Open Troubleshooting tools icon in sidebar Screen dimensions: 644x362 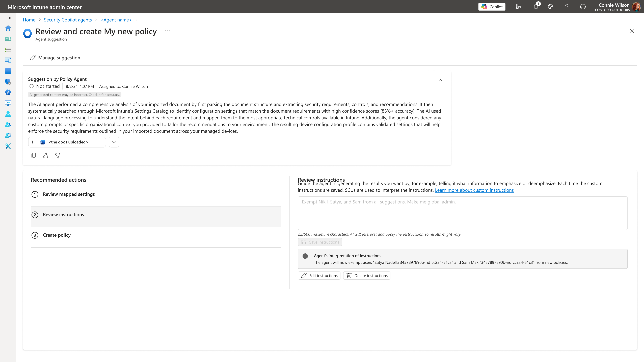tap(8, 146)
